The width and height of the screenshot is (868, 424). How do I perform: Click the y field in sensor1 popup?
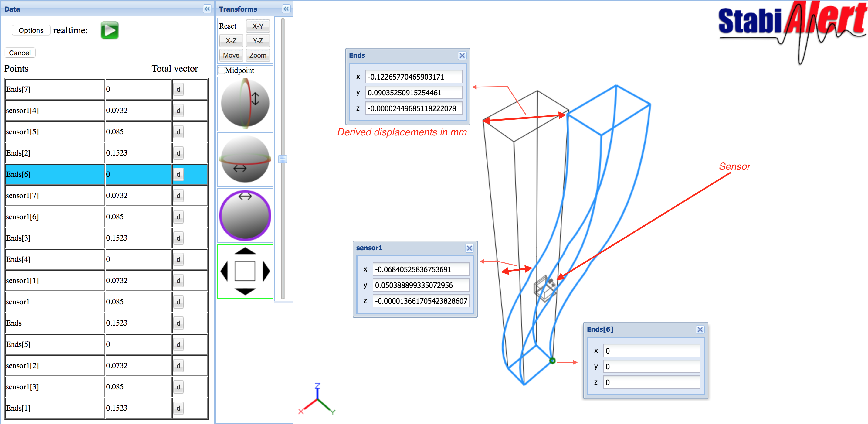pos(421,286)
